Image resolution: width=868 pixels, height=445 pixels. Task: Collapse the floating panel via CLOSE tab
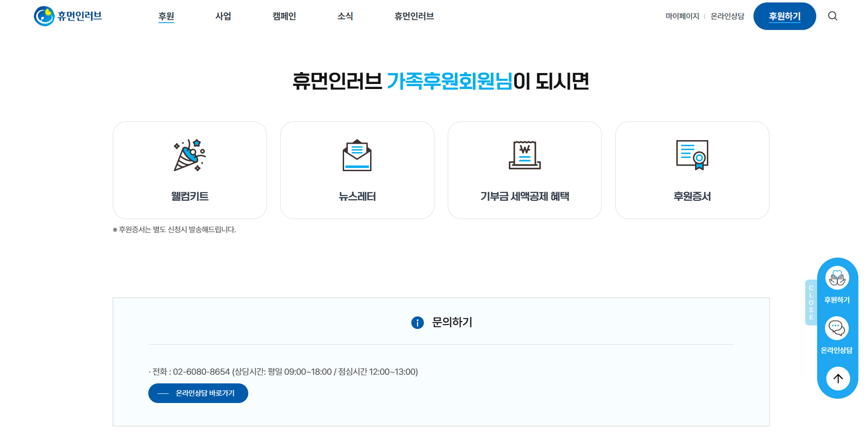coord(811,302)
